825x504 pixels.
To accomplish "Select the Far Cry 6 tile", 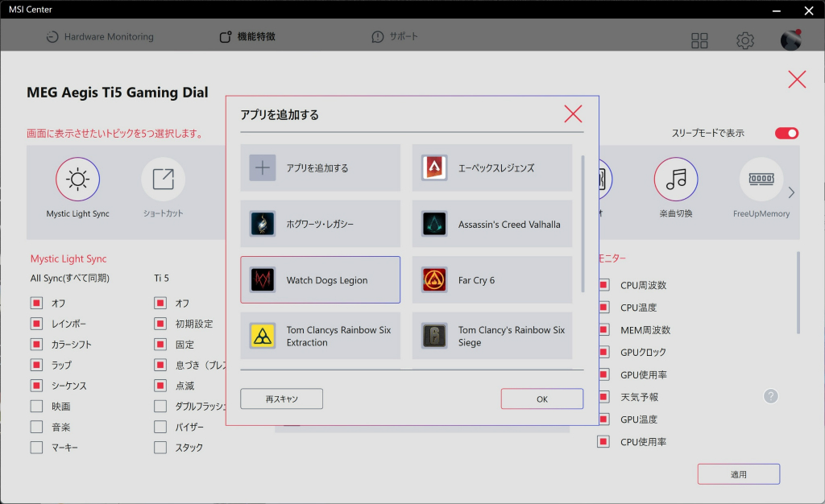I will click(x=492, y=279).
